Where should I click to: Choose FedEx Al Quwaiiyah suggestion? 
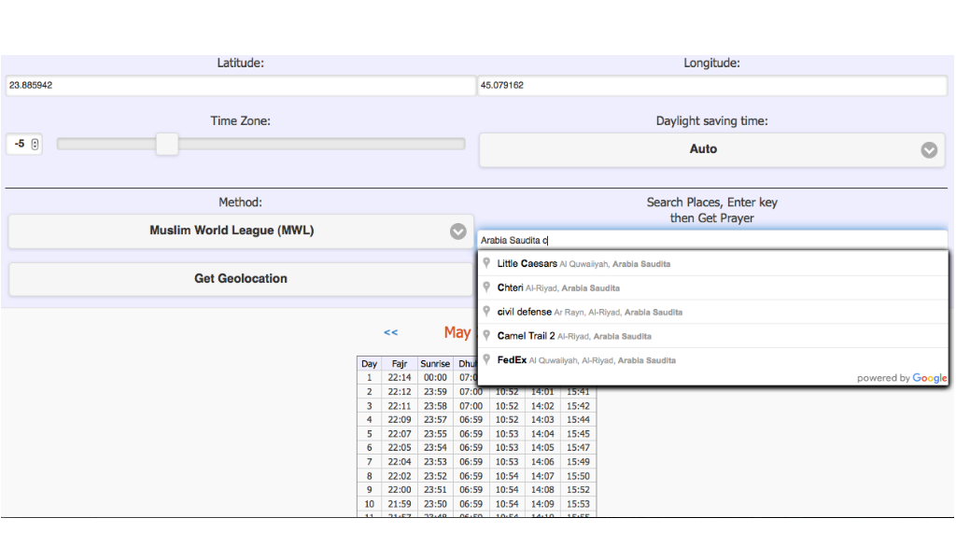[x=712, y=360]
